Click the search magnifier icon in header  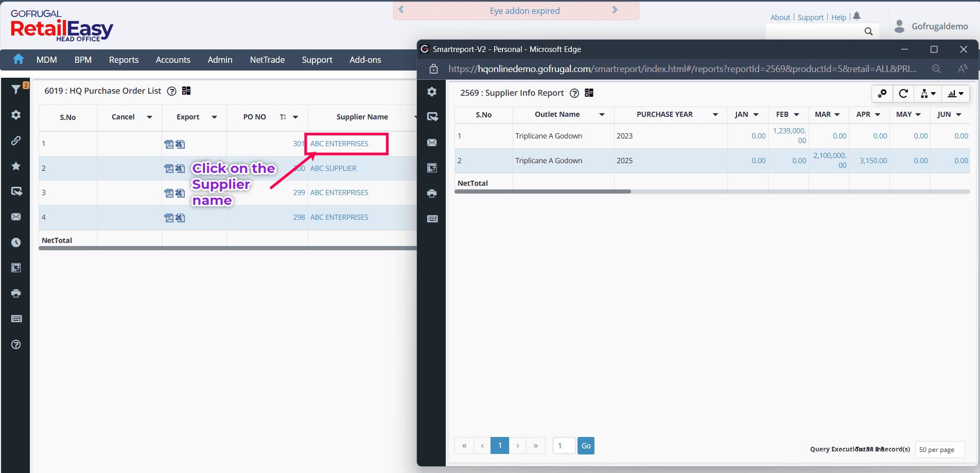point(869,31)
